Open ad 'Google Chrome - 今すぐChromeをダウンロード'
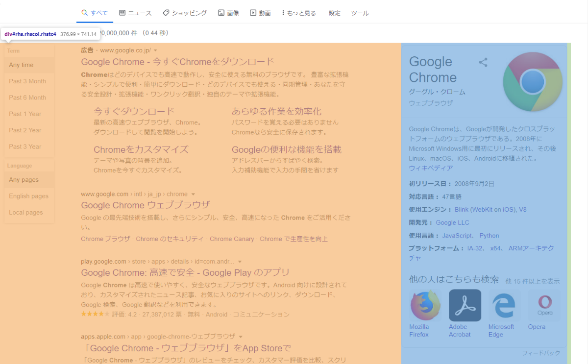Image resolution: width=588 pixels, height=364 pixels. [x=177, y=62]
